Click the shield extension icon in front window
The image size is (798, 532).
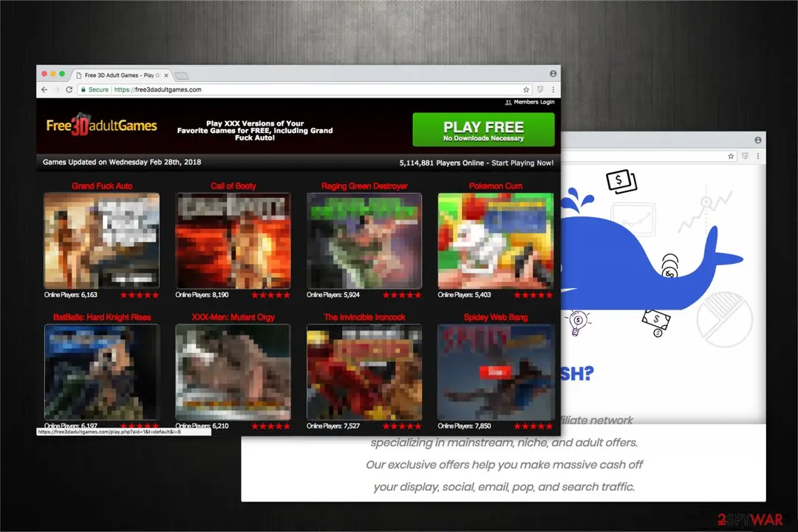(540, 89)
